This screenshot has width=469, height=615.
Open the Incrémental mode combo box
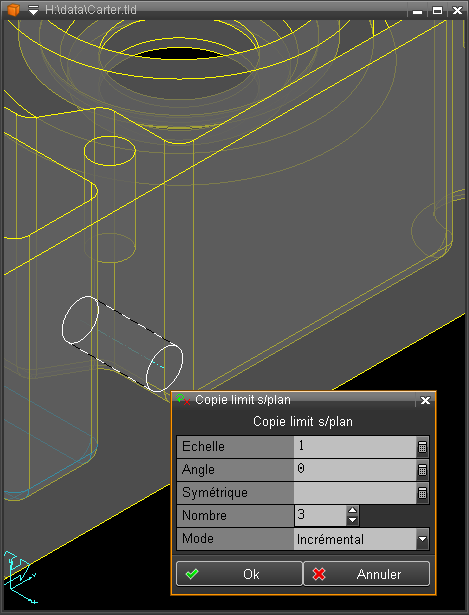click(361, 539)
